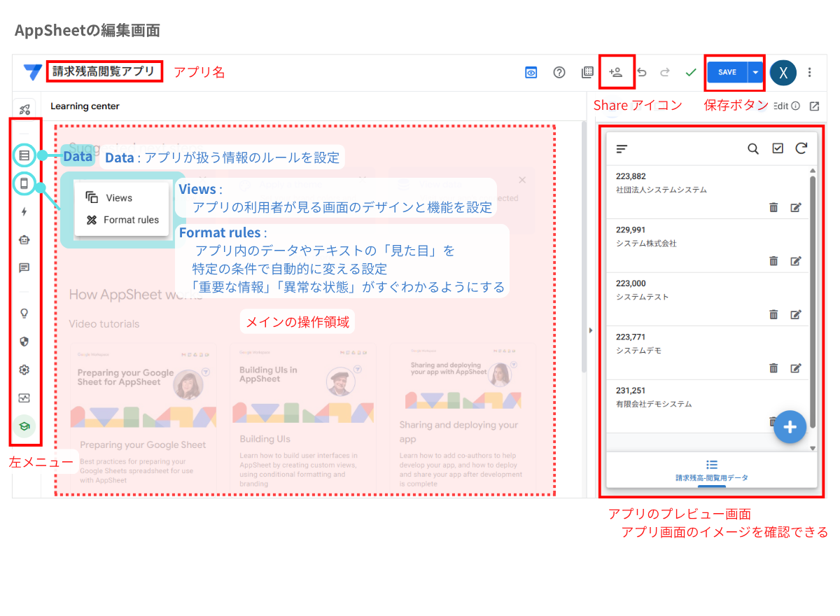Open the Settings gear icon in sidebar

[24, 370]
